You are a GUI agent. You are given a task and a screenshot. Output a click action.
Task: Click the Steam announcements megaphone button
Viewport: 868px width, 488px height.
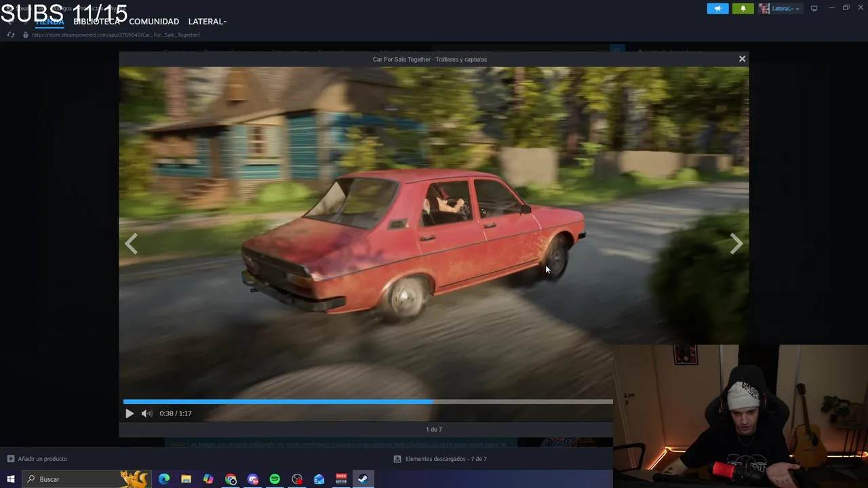717,9
